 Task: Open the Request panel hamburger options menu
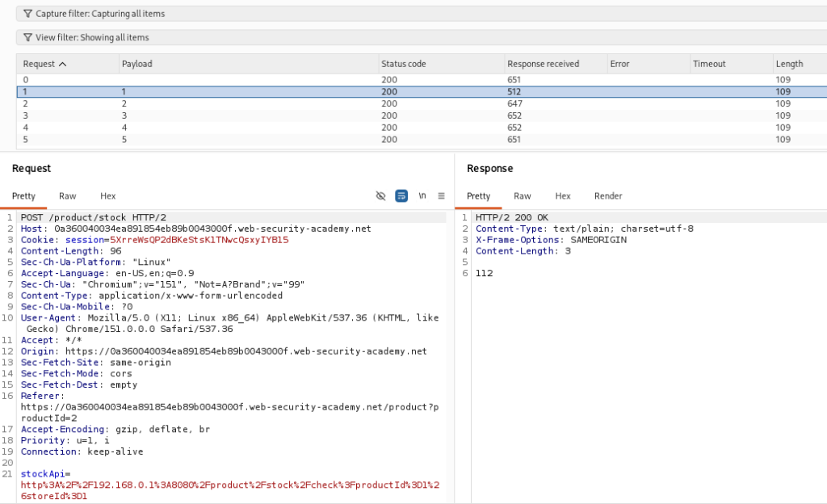442,196
